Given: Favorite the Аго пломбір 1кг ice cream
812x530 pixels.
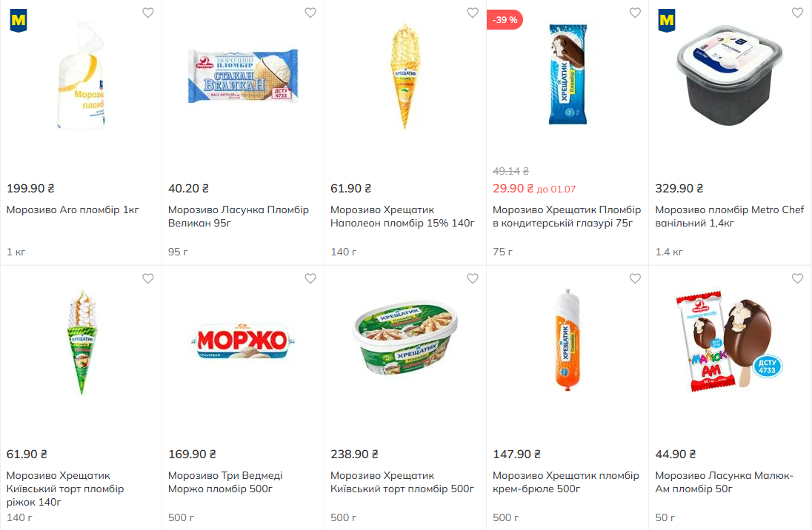Looking at the screenshot, I should pos(148,13).
